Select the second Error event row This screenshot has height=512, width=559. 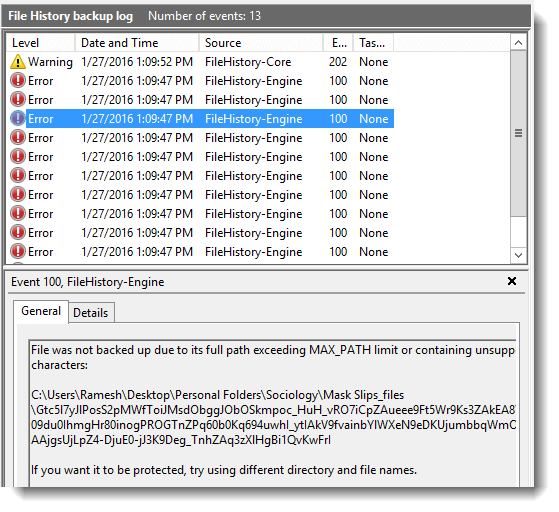tap(200, 99)
